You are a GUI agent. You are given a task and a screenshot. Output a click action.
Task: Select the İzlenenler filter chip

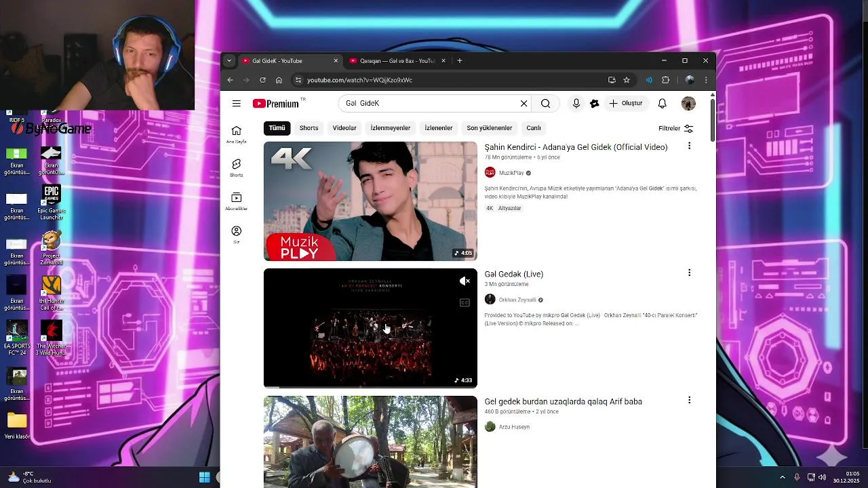[x=439, y=128]
